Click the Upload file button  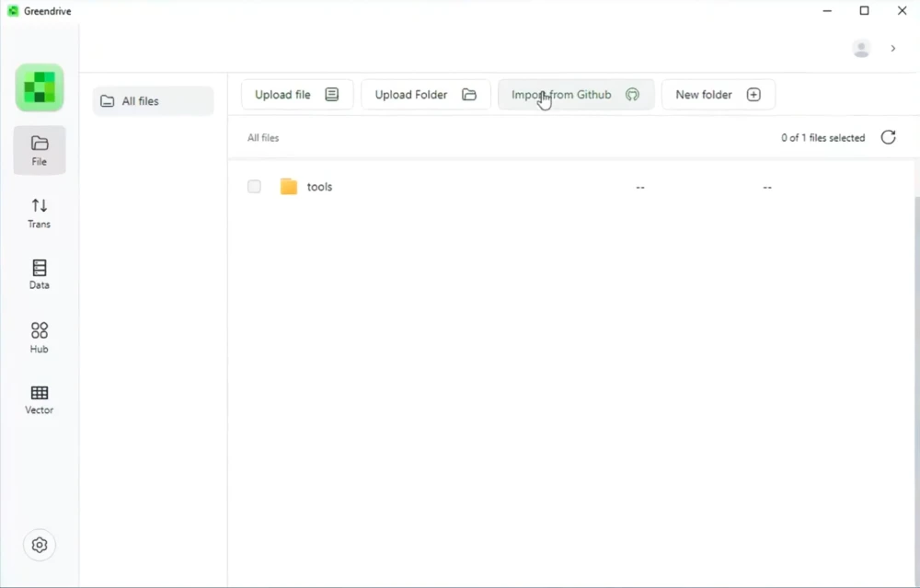pos(297,95)
